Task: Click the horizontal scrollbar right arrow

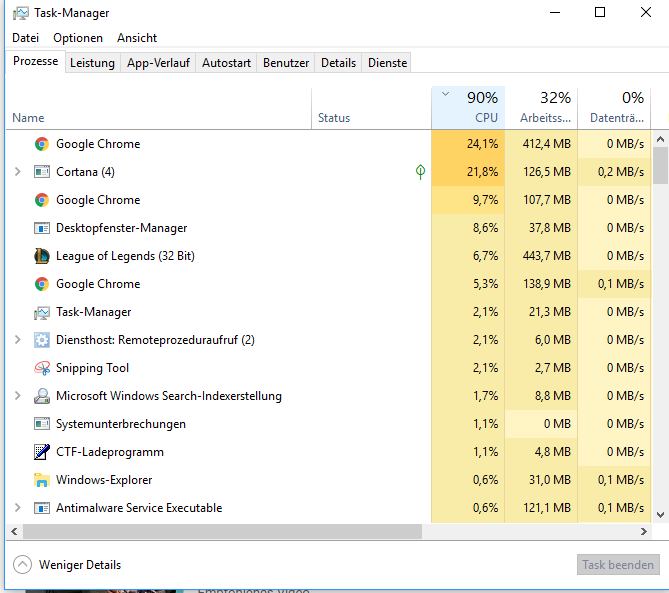Action: 644,532
